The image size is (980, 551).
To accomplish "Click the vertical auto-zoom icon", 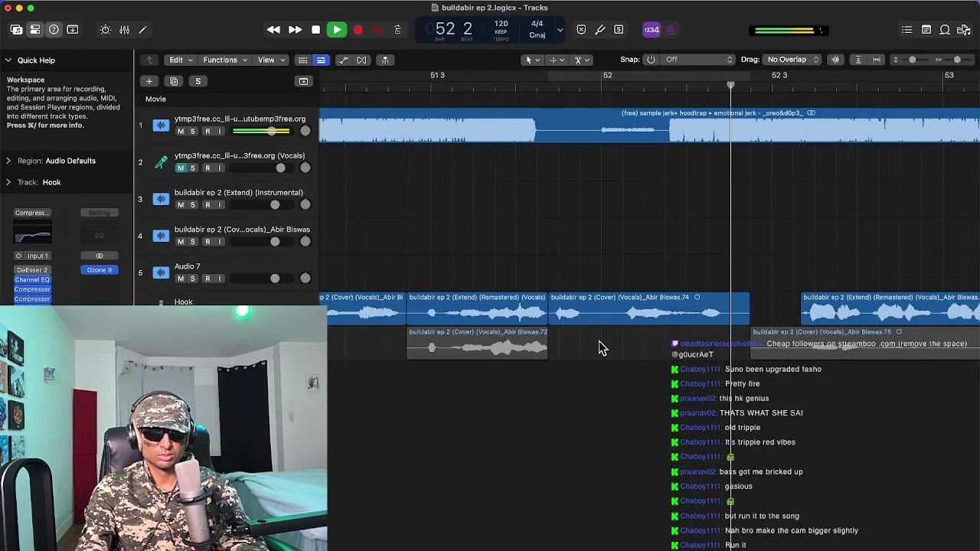I will pos(857,60).
